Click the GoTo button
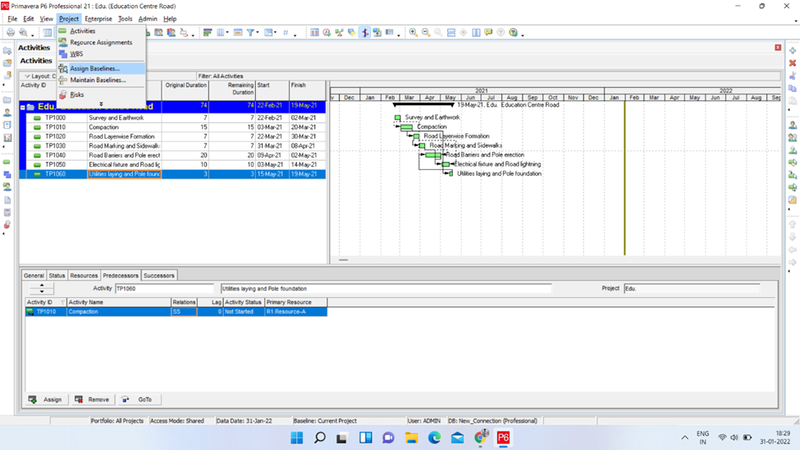Screen dimensions: 800x450 pos(138,399)
